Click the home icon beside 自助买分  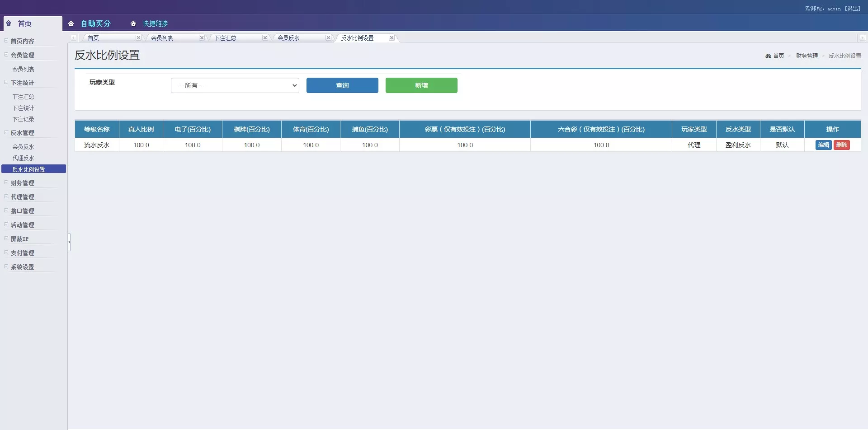tap(71, 24)
